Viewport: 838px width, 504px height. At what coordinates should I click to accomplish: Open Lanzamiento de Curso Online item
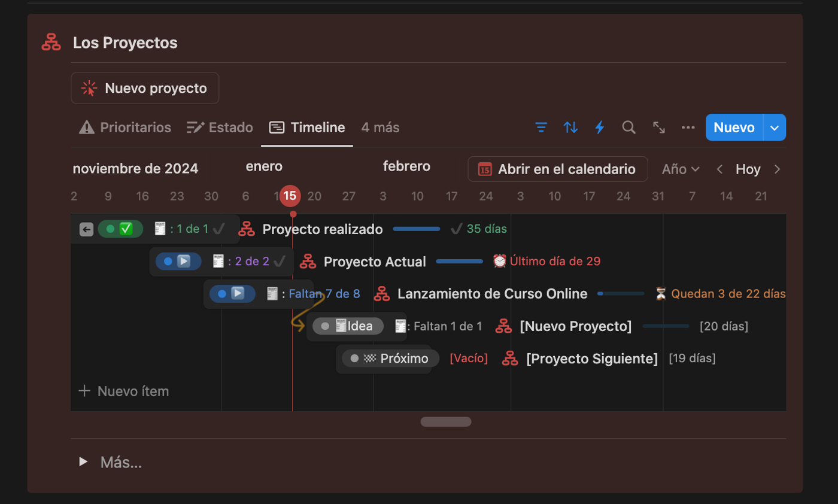[x=493, y=294]
